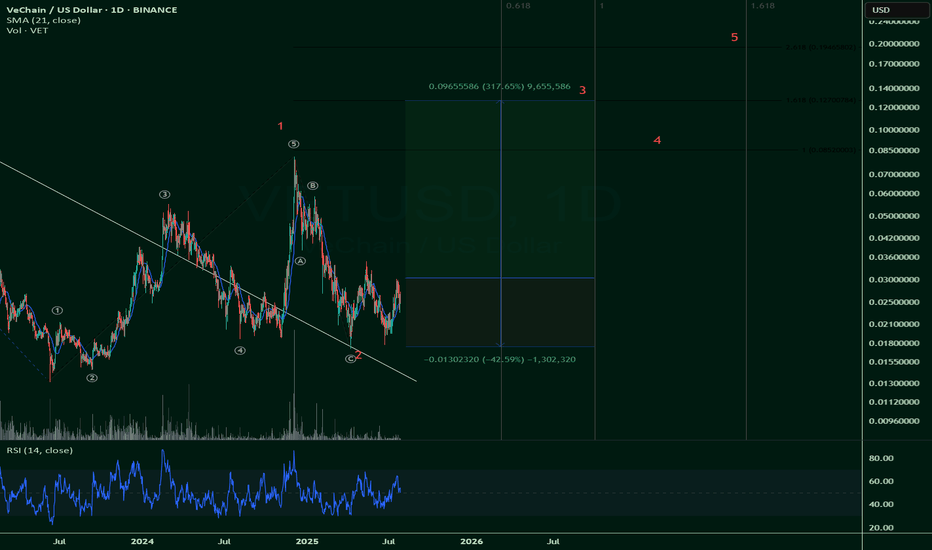Click the 0.20000000 price axis label
This screenshot has height=550, width=932.
(894, 44)
